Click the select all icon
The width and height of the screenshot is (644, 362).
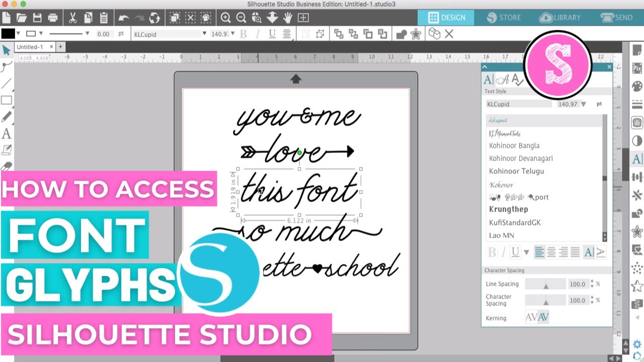pos(175,18)
